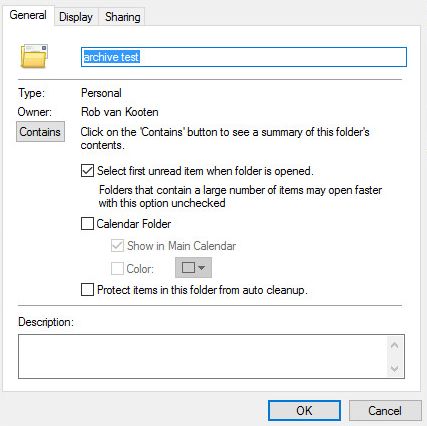This screenshot has height=426, width=427.
Task: Click the Description box vertical scrollbar
Action: [395, 357]
